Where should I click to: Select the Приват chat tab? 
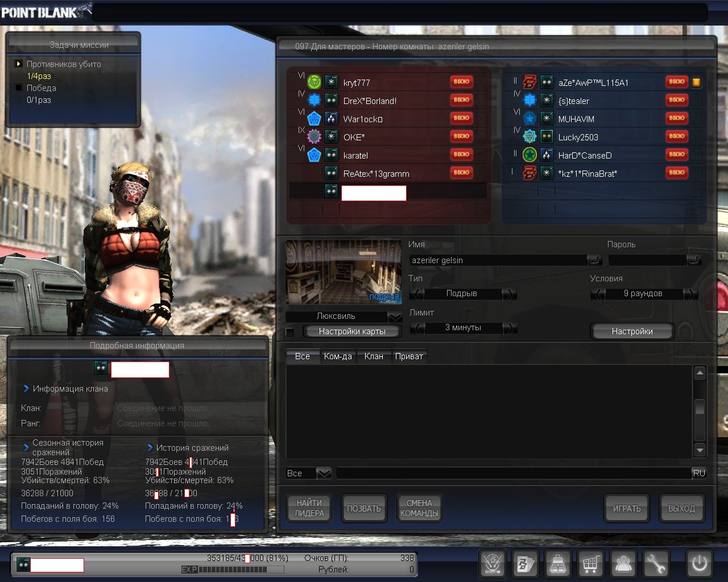click(409, 356)
